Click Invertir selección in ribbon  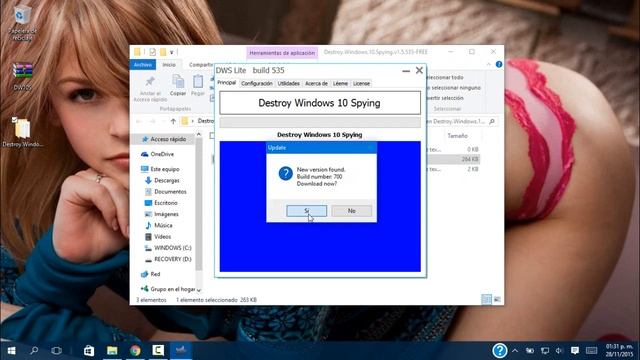(444, 98)
